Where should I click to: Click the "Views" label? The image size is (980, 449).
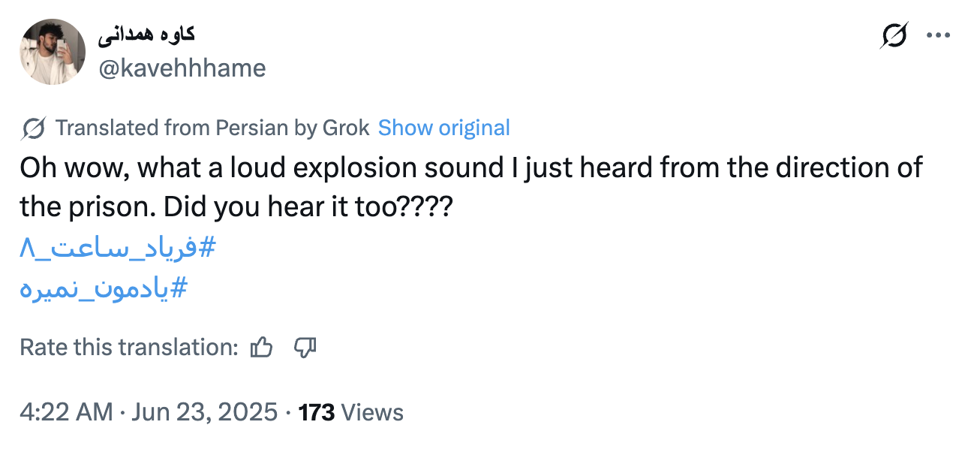372,412
